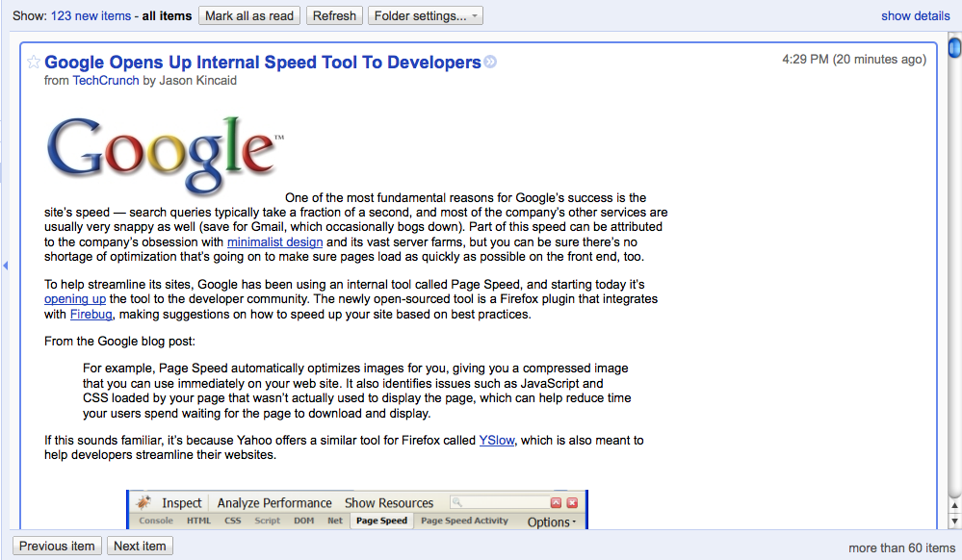962x560 pixels.
Task: Click the Google logo image
Action: tap(165, 156)
